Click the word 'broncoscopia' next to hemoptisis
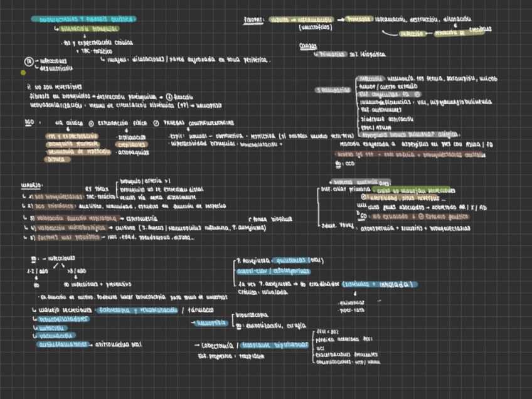Screen dimensions: 532x399 point(252,315)
